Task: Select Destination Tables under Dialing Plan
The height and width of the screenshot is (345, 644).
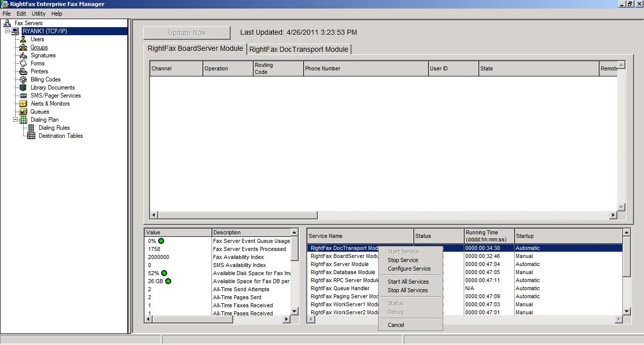Action: [61, 136]
